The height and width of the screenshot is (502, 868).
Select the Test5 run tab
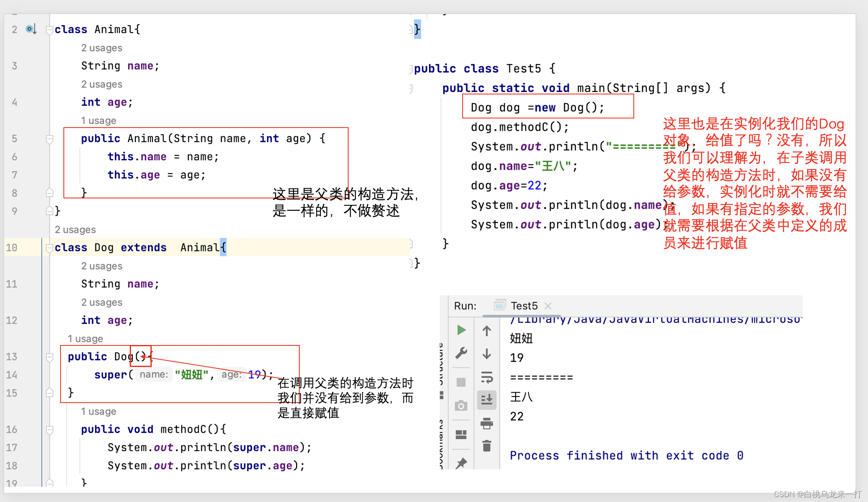click(524, 306)
